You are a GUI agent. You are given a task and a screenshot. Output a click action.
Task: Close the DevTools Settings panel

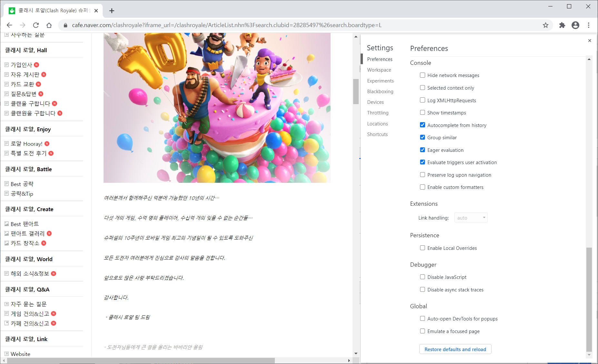coord(590,41)
